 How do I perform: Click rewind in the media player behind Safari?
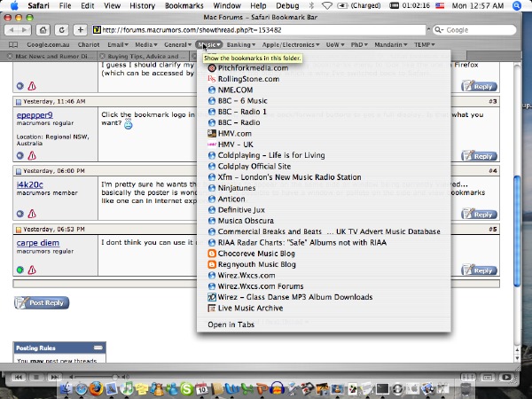19,377
